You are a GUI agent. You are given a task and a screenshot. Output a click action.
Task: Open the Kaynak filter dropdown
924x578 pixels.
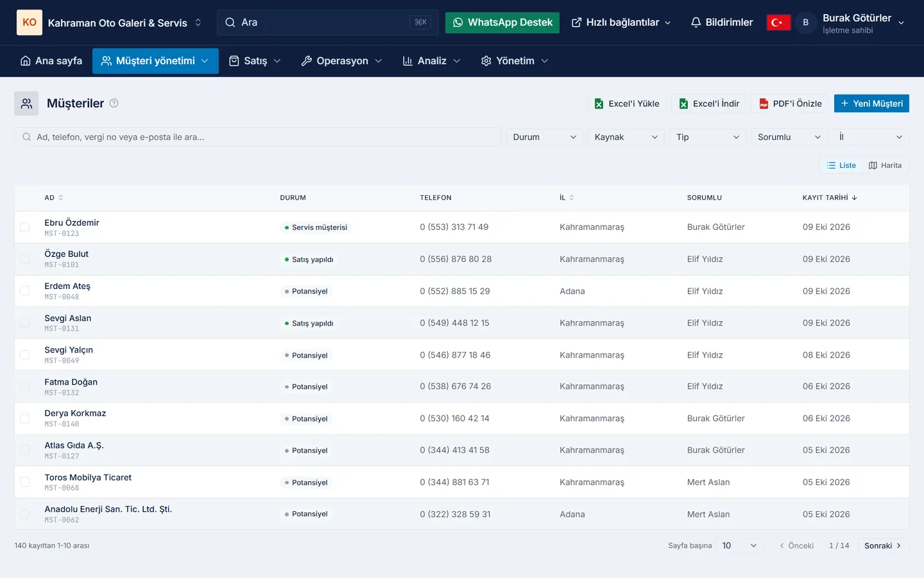click(x=626, y=137)
